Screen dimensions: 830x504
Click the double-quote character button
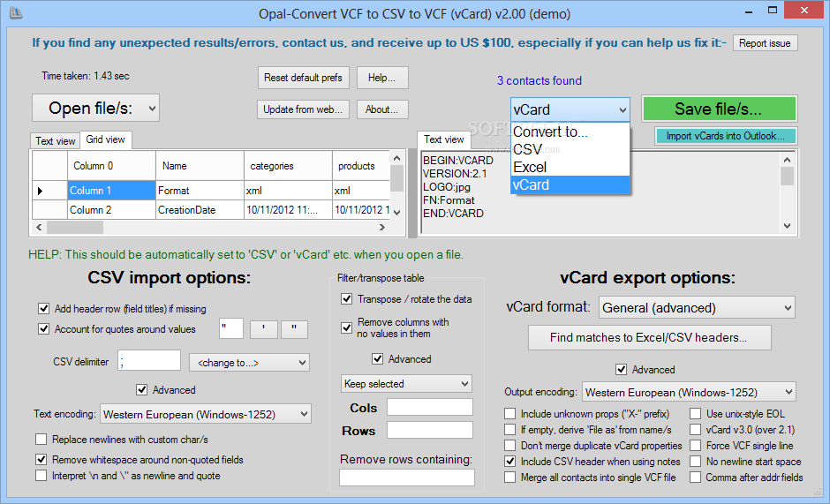pos(294,329)
